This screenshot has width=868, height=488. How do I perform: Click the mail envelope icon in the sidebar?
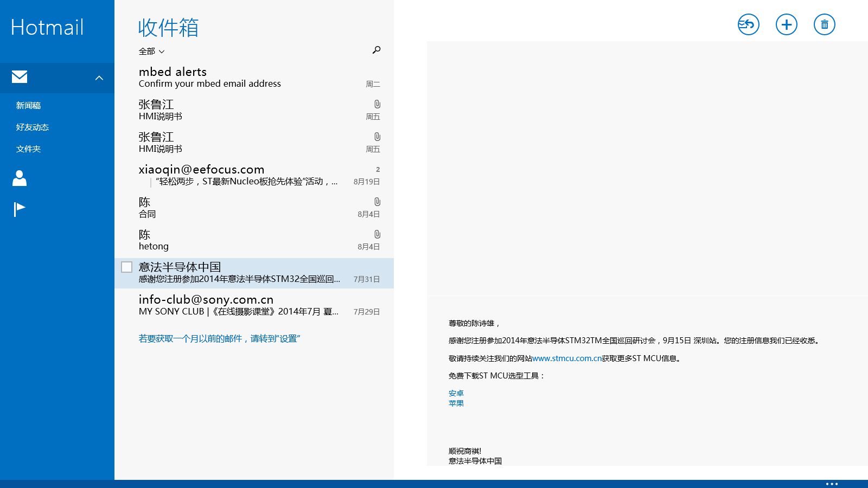coord(20,77)
